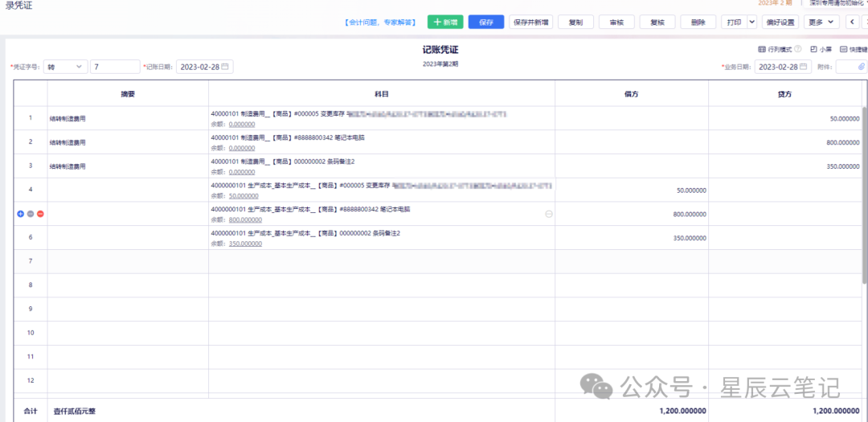Viewport: 868px width, 422px height.
Task: Open the calendar icon for 业务日期
Action: (803, 67)
